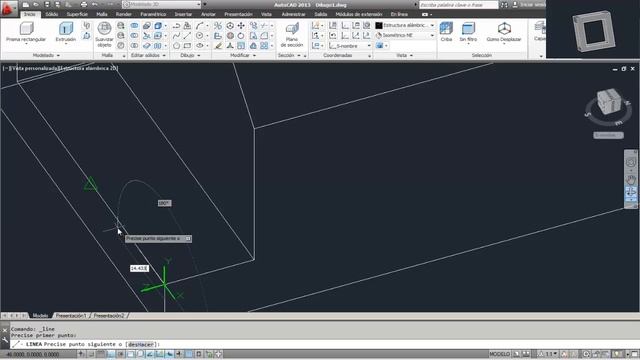Click the 3D model preview thumbnail
This screenshot has height=360, width=640.
(x=593, y=30)
